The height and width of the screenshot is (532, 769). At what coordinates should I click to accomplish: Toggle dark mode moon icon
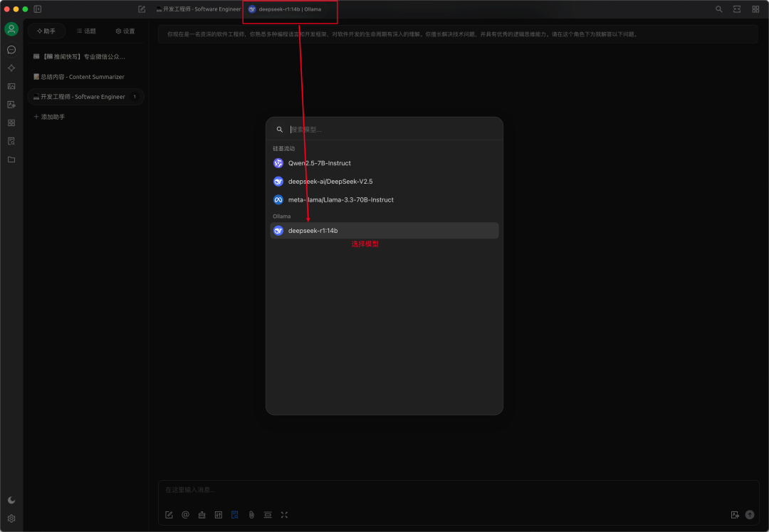[x=11, y=500]
